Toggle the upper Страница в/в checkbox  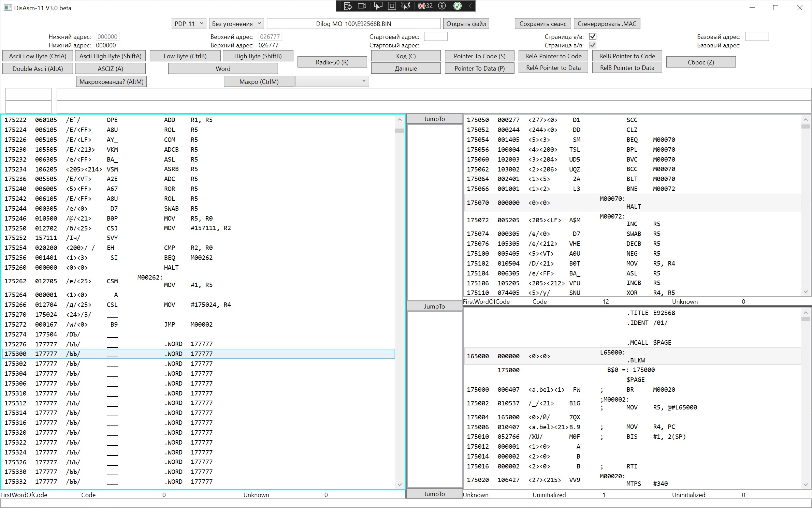click(593, 36)
